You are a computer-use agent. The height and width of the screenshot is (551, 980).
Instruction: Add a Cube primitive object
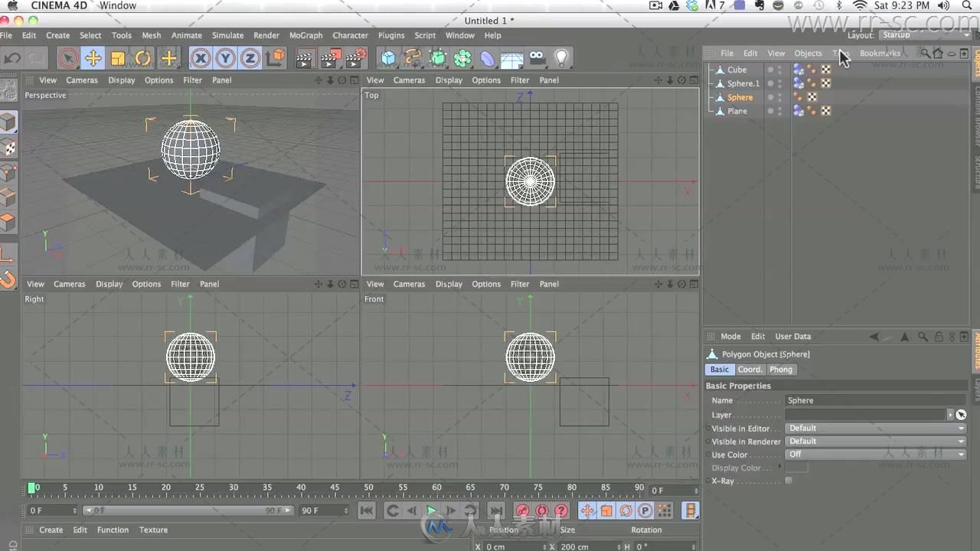coord(388,58)
